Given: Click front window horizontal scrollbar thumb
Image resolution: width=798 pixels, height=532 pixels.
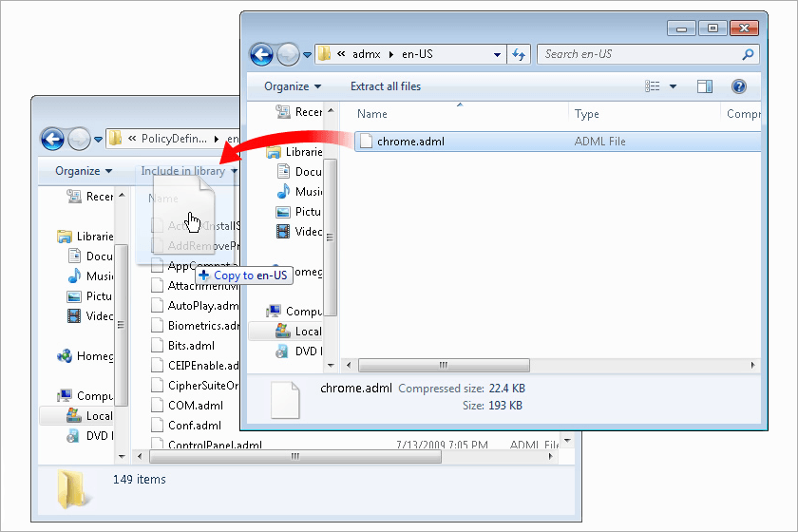Looking at the screenshot, I should pyautogui.click(x=444, y=365).
